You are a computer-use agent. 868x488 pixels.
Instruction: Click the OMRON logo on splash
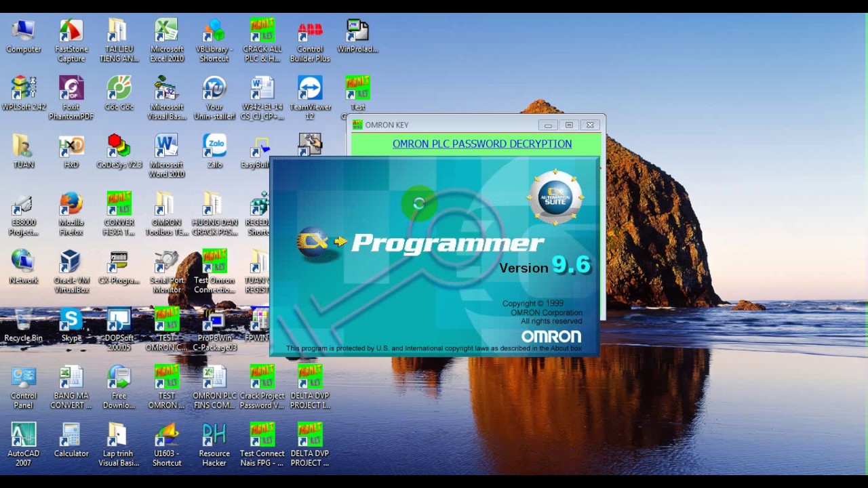(551, 337)
